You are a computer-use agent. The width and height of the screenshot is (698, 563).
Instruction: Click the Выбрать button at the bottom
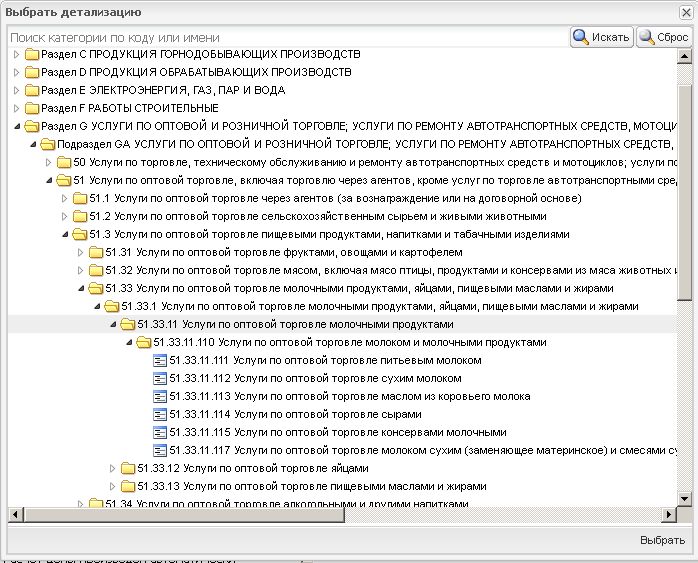661,540
